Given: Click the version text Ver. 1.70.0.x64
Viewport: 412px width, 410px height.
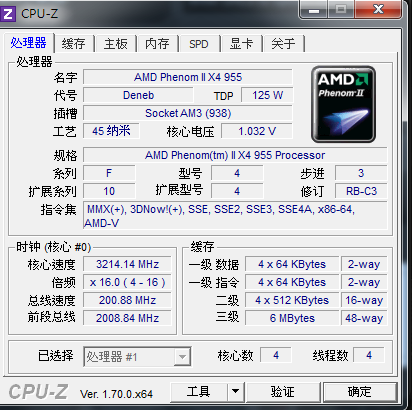Looking at the screenshot, I should [x=116, y=394].
